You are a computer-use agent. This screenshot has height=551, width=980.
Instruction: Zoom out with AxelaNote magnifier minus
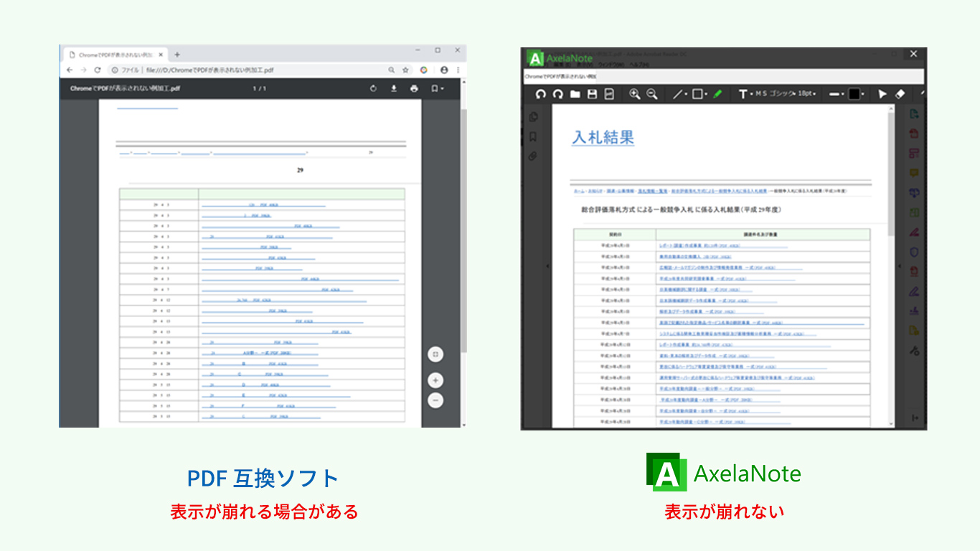(x=651, y=94)
